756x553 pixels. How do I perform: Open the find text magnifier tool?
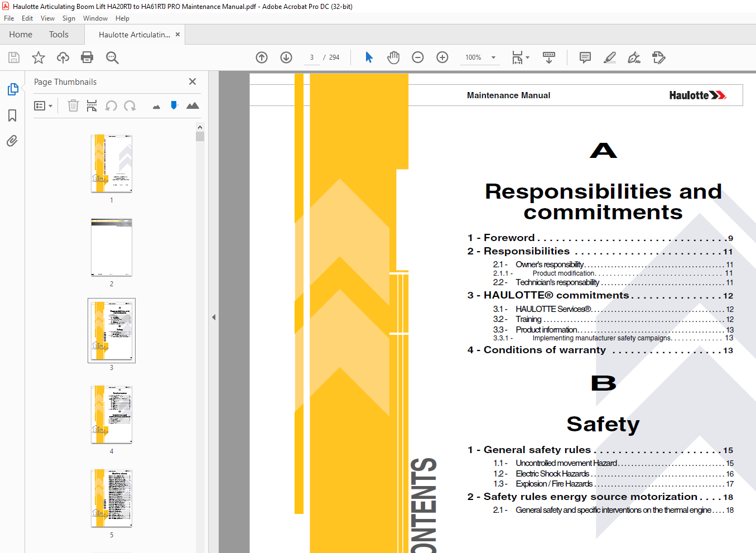(x=112, y=57)
